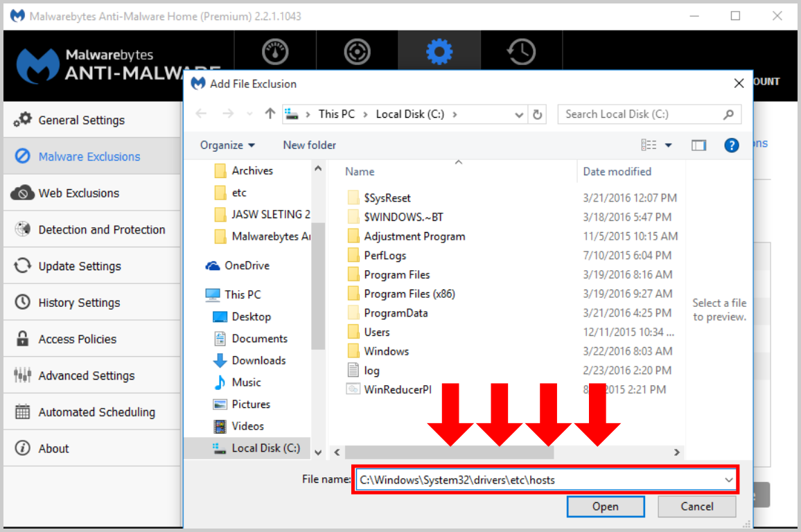
Task: Select Archives folder in navigation pane
Action: [x=252, y=170]
